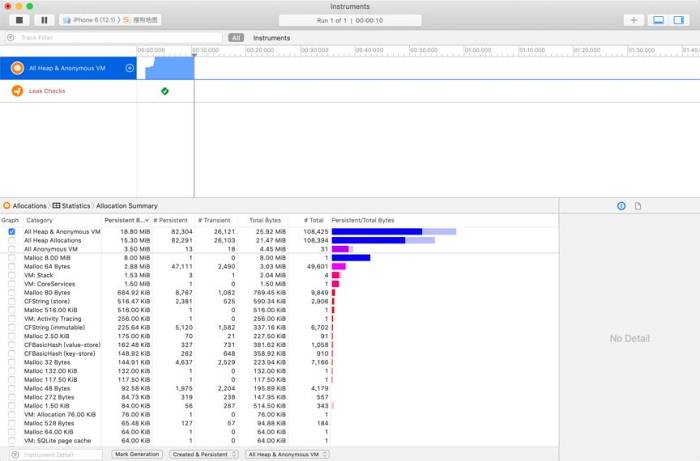
Task: Click the detail filter icon at bottom left
Action: (x=15, y=454)
